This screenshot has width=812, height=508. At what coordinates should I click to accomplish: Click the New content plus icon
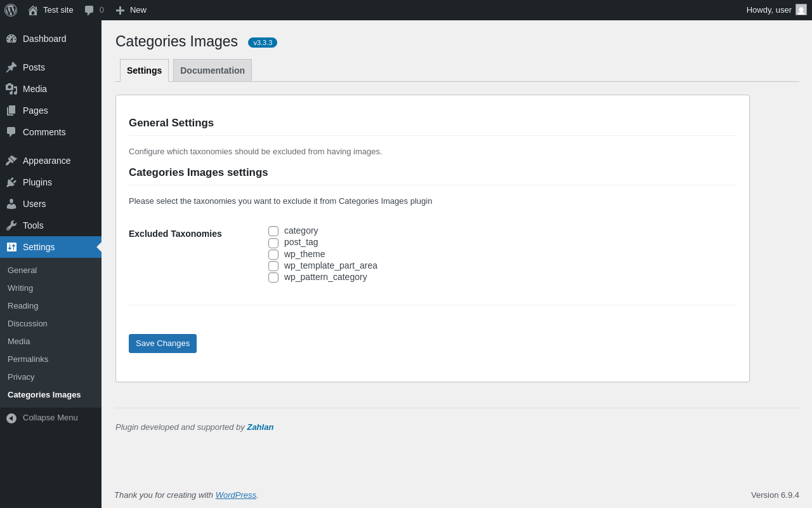tap(120, 10)
